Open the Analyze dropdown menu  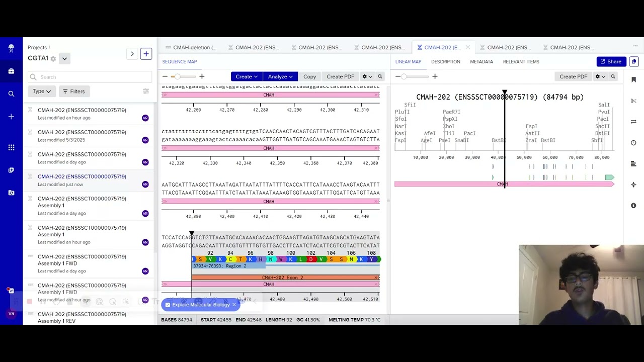click(280, 76)
